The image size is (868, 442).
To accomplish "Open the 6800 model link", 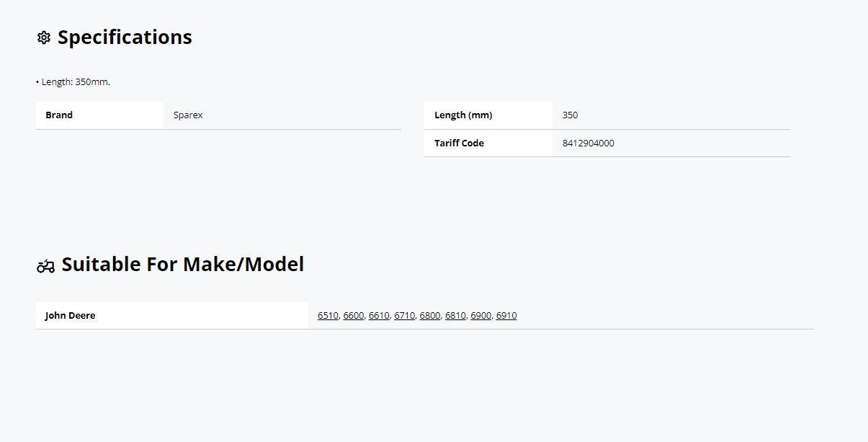I will tap(430, 315).
